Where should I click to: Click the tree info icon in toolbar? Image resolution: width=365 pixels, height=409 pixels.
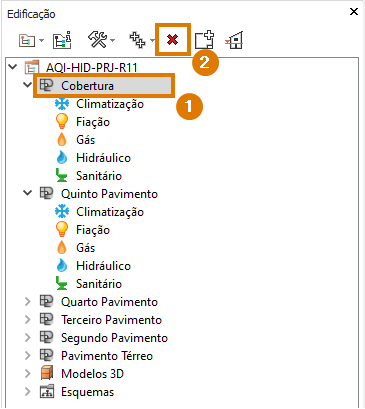(62, 40)
